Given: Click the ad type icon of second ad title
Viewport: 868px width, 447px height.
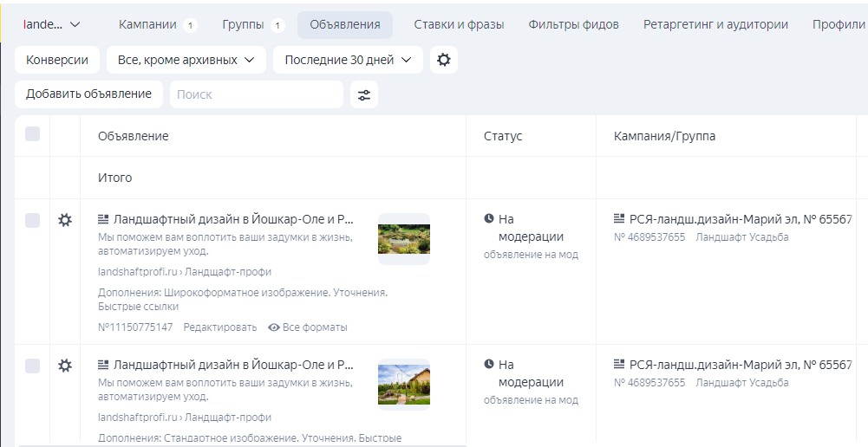Looking at the screenshot, I should (x=103, y=365).
